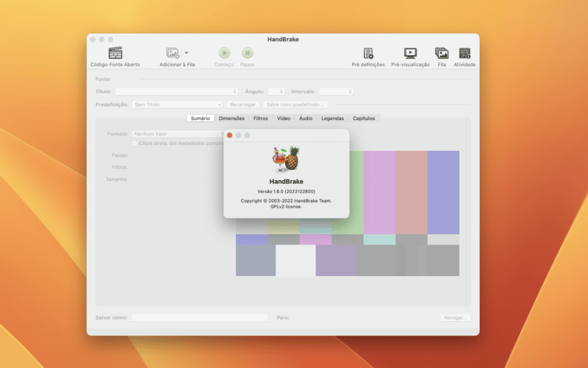The height and width of the screenshot is (368, 588).
Task: Show the Fila queue window
Action: click(x=442, y=53)
